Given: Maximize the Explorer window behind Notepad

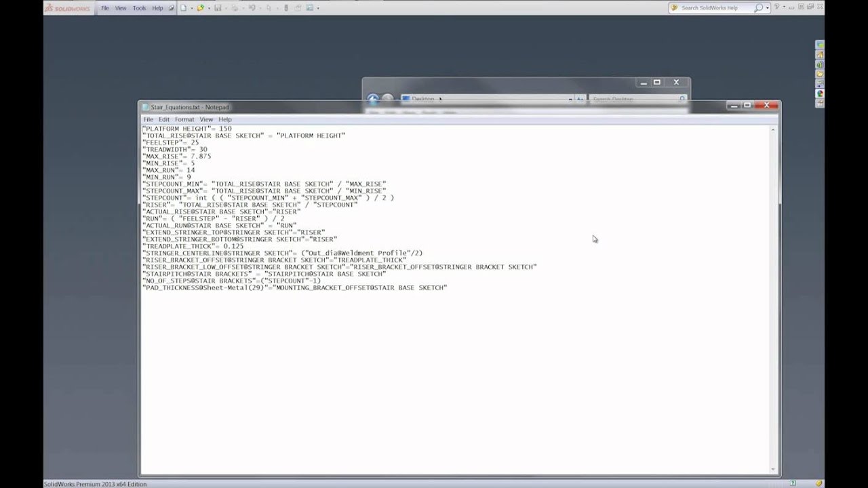Looking at the screenshot, I should [x=656, y=82].
